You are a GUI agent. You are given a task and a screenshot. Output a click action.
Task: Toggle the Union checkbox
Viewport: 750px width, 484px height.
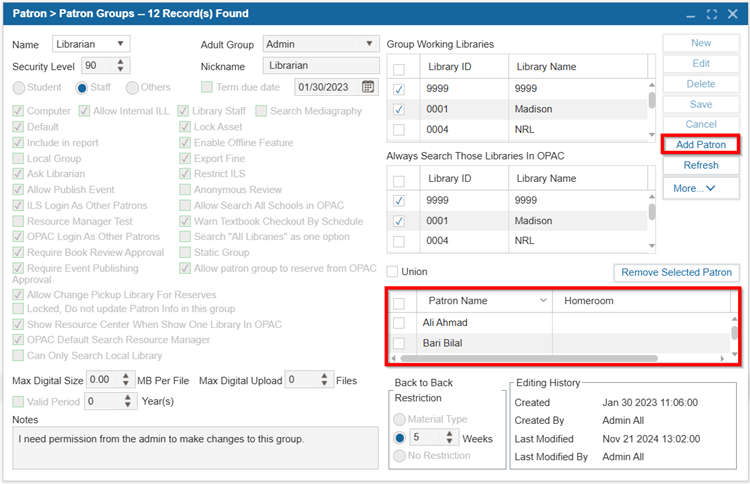pos(392,272)
